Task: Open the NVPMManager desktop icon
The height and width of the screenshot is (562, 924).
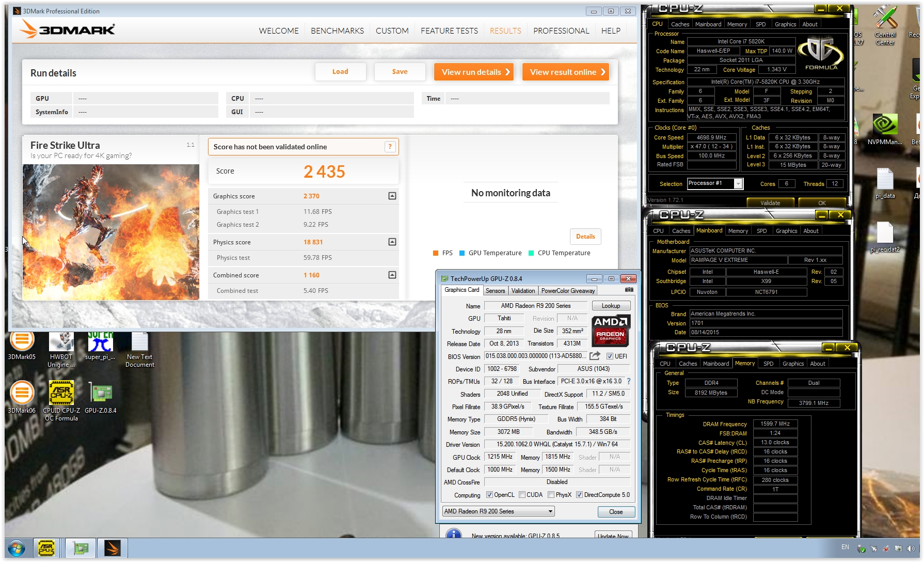Action: point(885,129)
